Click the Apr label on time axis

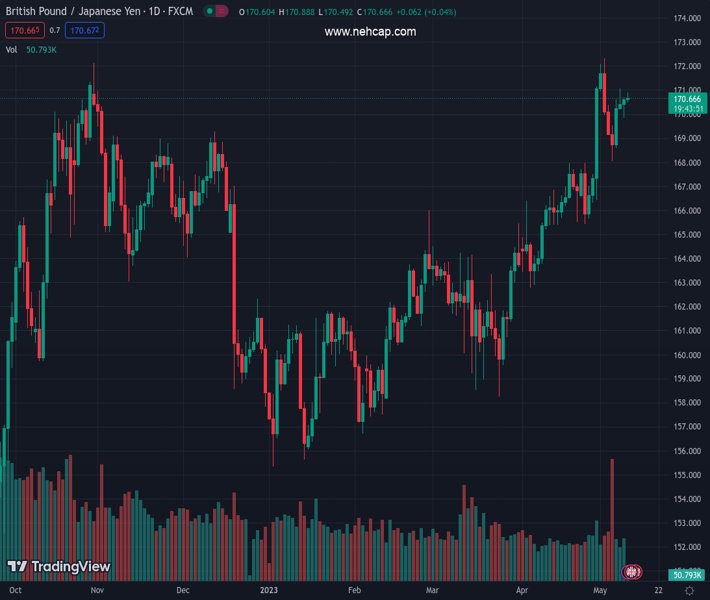pos(522,591)
